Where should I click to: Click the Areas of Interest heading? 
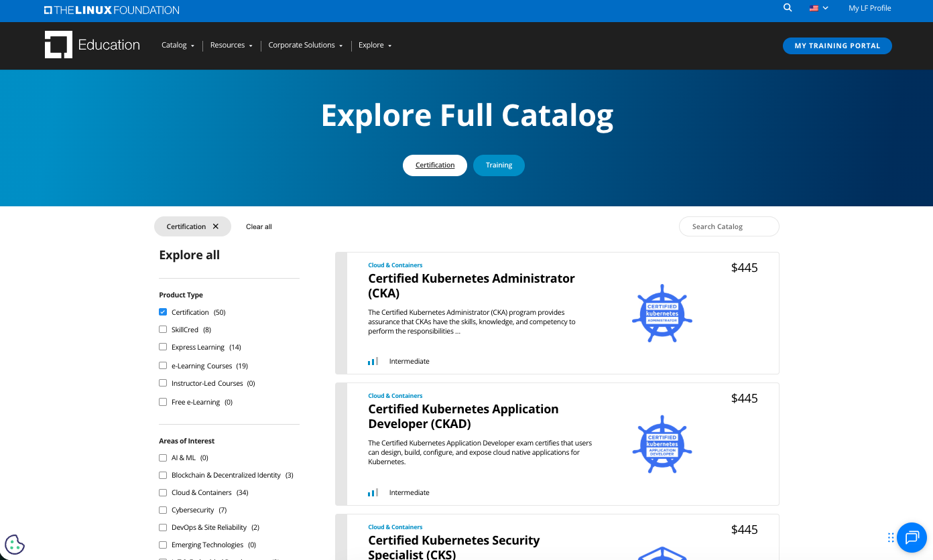(187, 441)
